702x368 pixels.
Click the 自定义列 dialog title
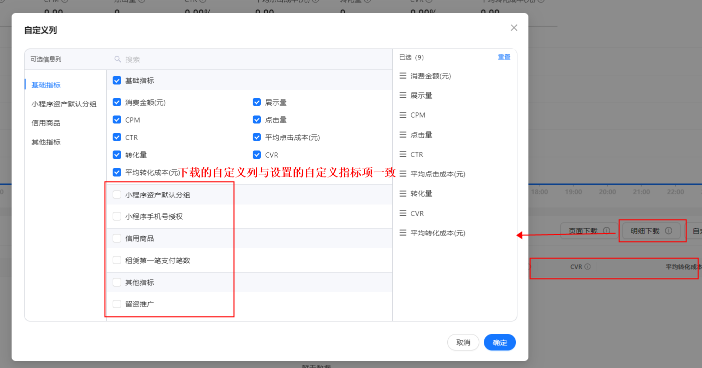pos(41,30)
